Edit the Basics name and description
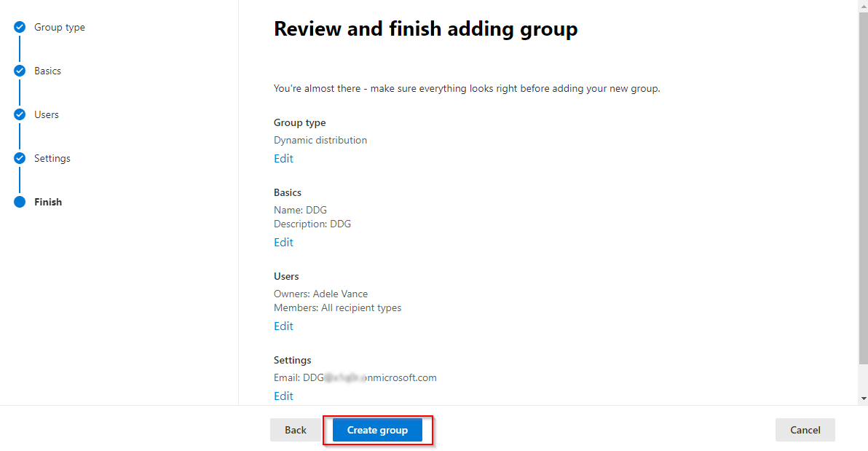 point(283,243)
